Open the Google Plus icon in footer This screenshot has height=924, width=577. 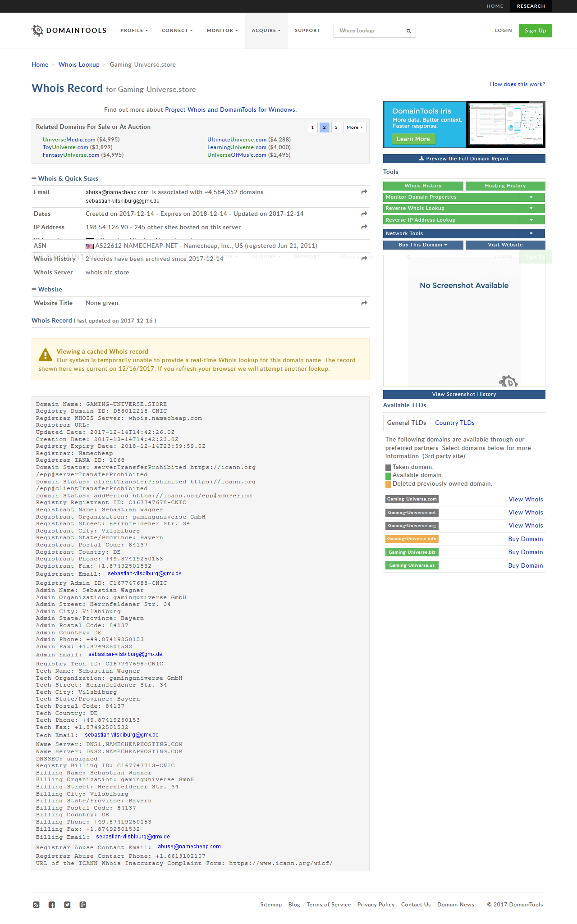point(83,905)
